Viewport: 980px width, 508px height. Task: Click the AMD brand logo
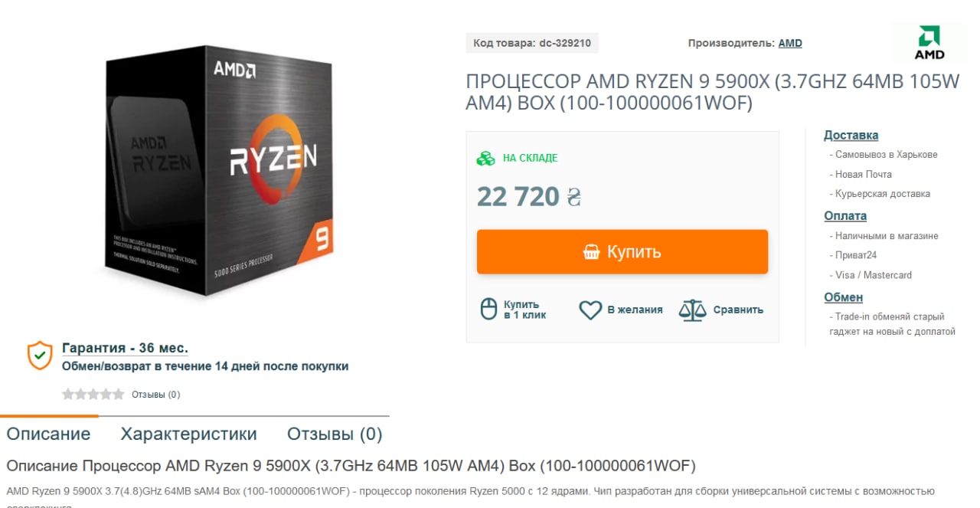(x=929, y=43)
